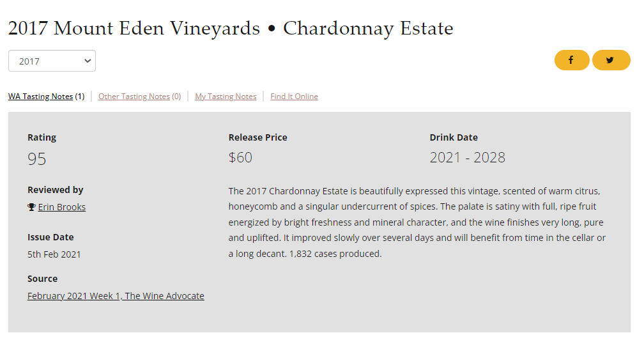
Task: Follow the Find It Online link
Action: (294, 97)
